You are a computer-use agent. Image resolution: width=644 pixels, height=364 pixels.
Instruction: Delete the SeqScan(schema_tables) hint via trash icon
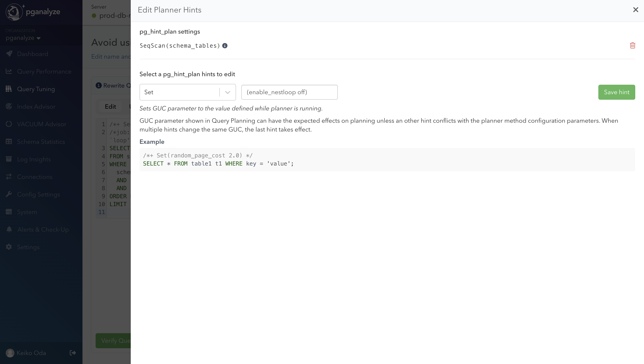[632, 45]
